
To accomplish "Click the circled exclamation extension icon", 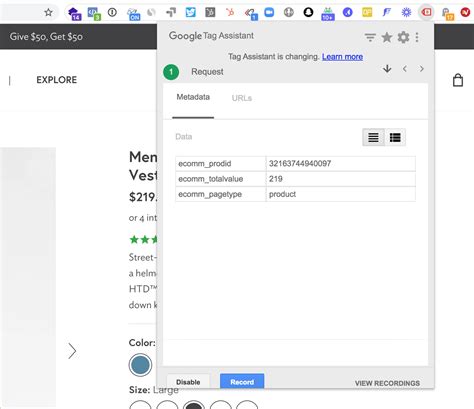I will [x=112, y=12].
